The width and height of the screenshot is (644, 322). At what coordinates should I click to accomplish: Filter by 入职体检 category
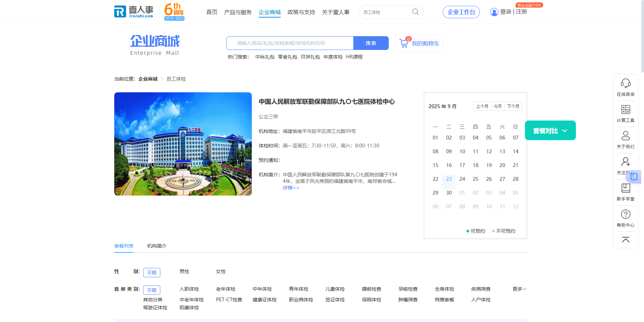pos(189,289)
